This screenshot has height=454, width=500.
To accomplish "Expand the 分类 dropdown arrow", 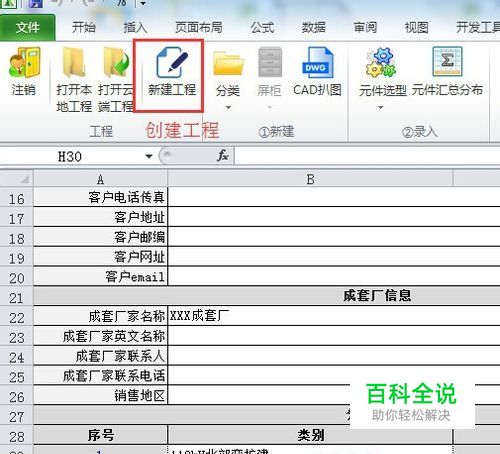I will pos(228,107).
